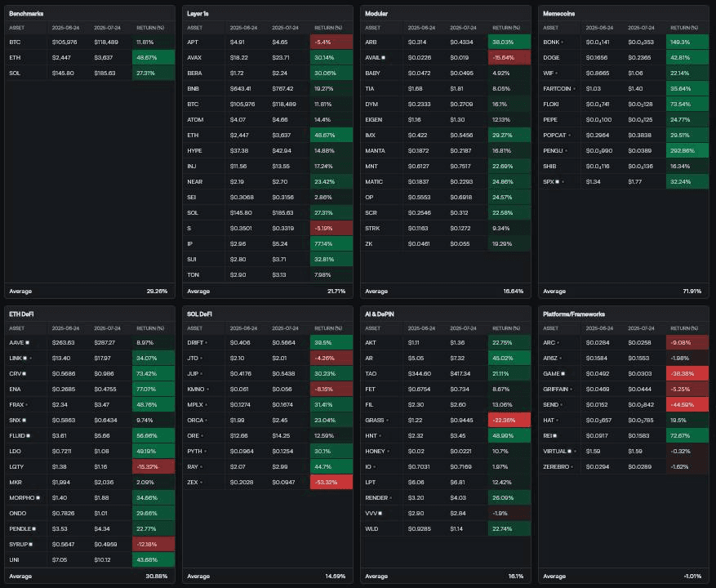Select GAME's -38.38% return cell
This screenshot has height=588, width=716.
[x=687, y=374]
